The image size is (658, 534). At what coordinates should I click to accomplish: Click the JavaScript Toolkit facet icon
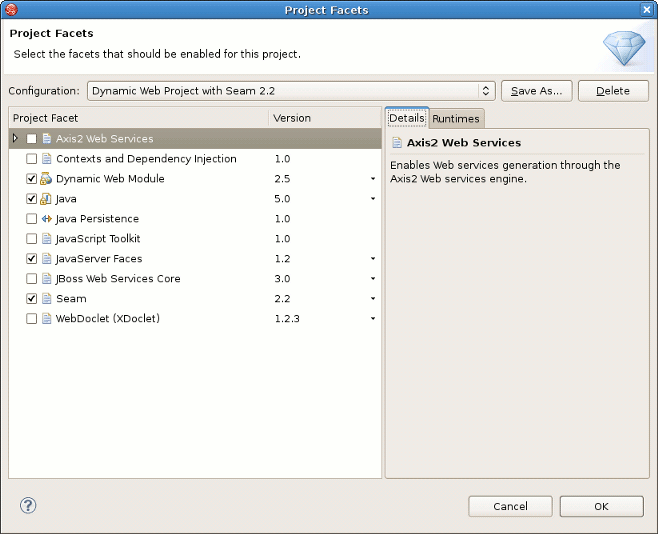46,239
